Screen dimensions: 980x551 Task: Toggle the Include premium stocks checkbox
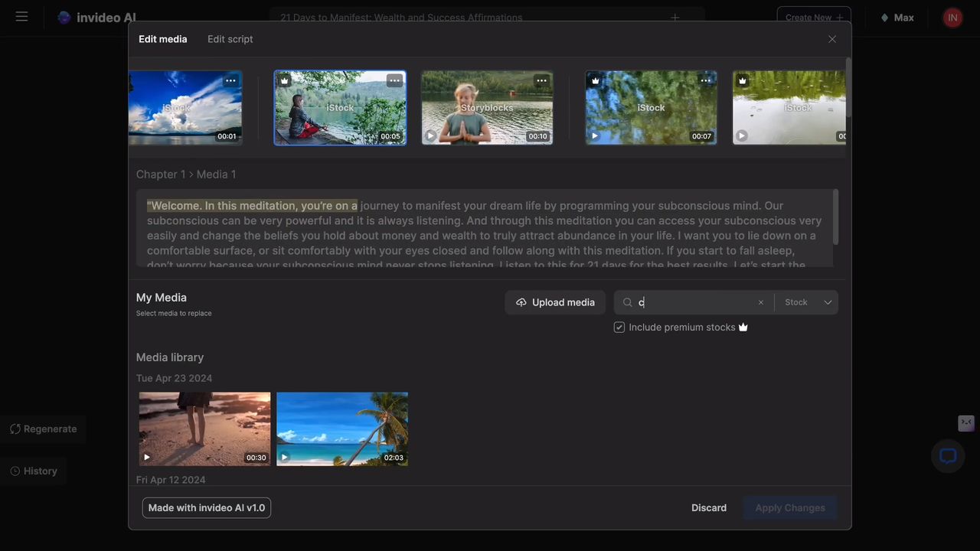pos(619,327)
